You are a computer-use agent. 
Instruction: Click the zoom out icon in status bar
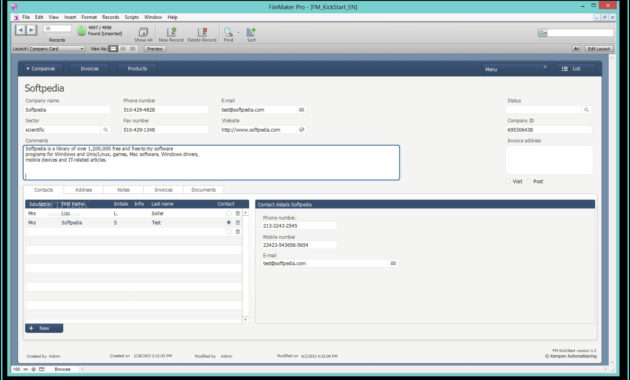pyautogui.click(x=26, y=369)
